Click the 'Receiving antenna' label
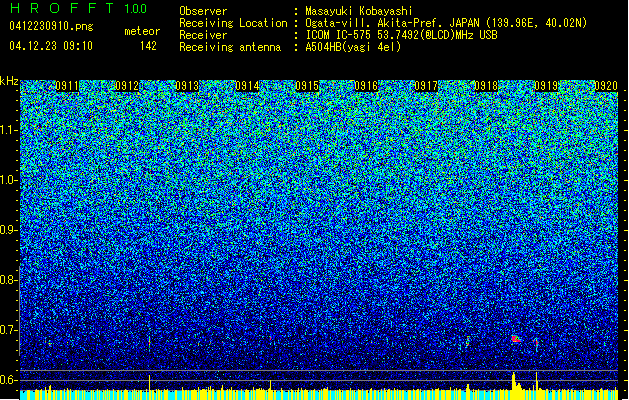 (230, 47)
